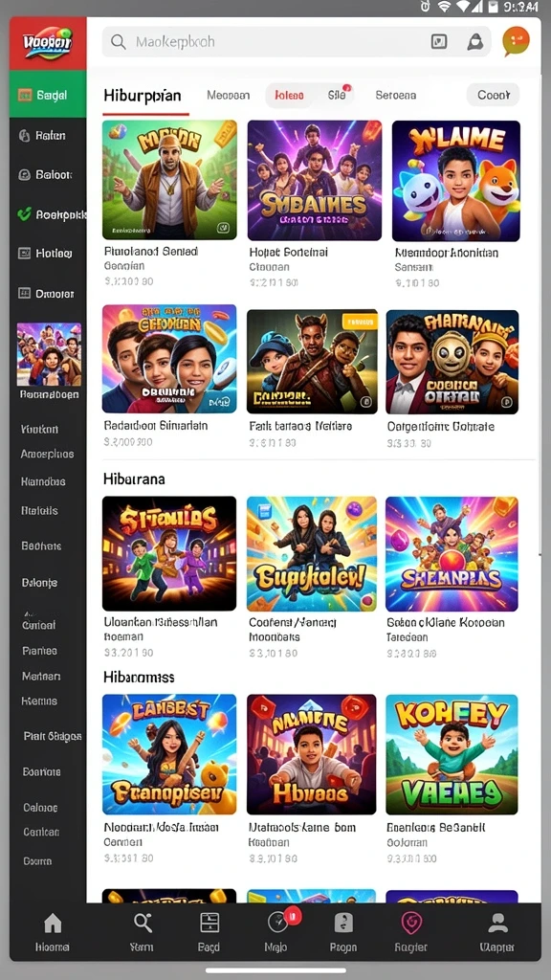Open the Majo tab with red notification badge
This screenshot has height=980, width=551.
coord(277,931)
